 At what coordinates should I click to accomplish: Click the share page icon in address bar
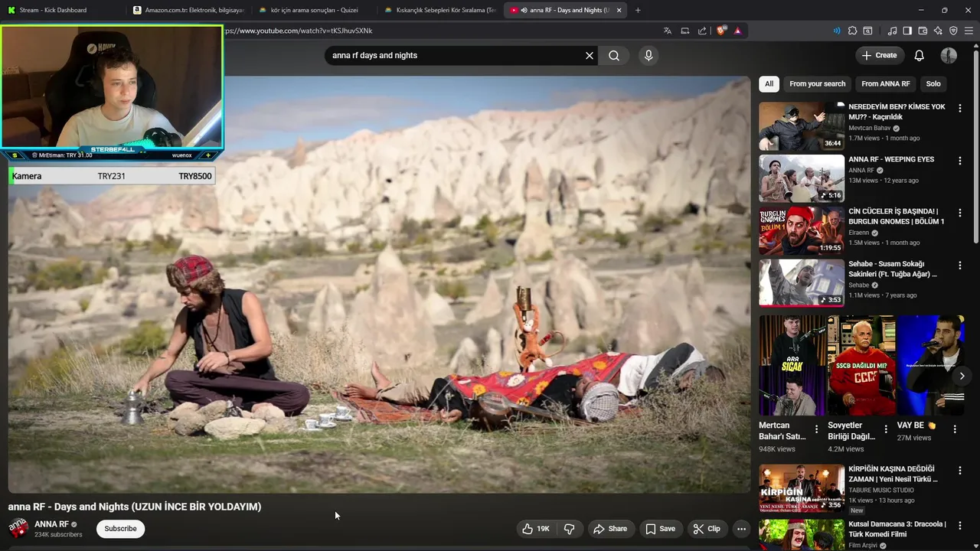(702, 31)
